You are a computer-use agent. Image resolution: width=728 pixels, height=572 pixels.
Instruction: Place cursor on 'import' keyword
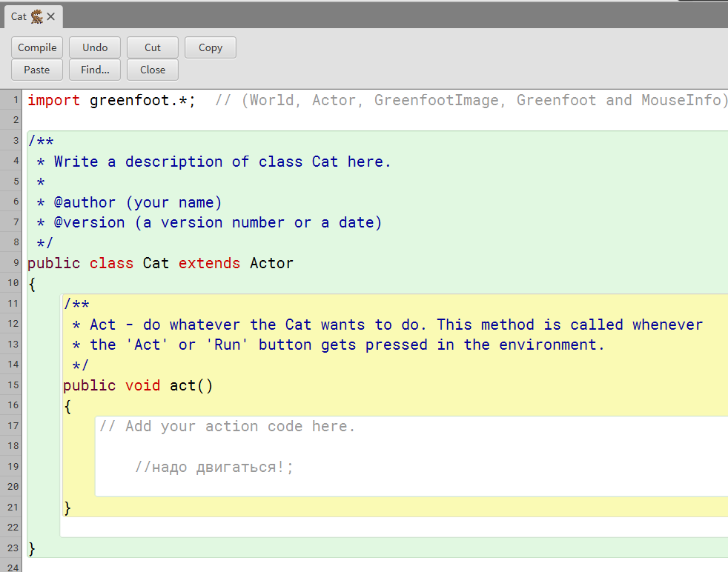click(x=53, y=100)
